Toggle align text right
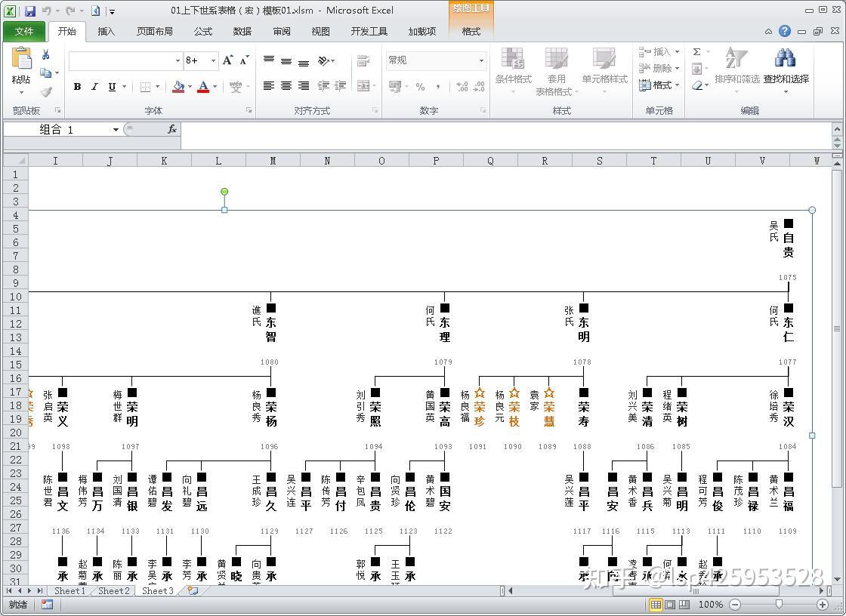 [304, 86]
